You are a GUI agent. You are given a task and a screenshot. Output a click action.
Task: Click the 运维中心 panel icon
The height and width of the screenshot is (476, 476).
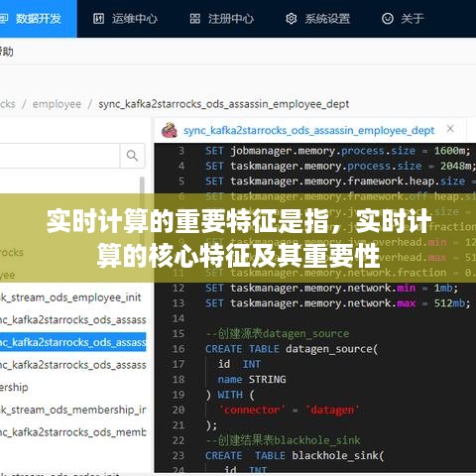(x=98, y=19)
